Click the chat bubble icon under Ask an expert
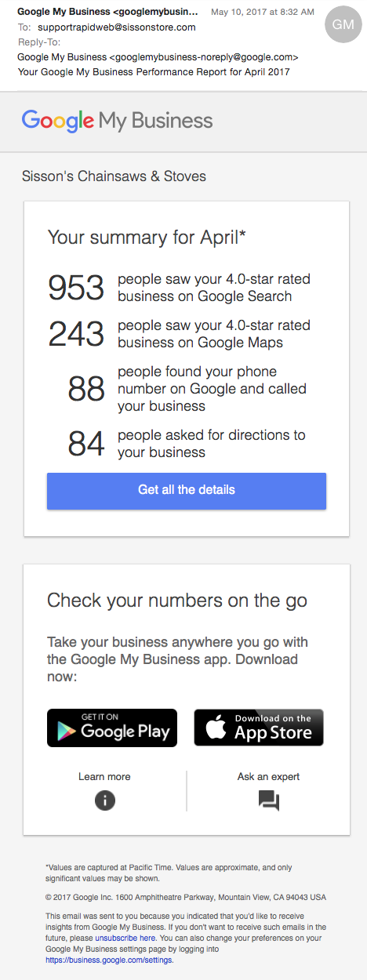Image resolution: width=367 pixels, height=980 pixels. point(268,800)
